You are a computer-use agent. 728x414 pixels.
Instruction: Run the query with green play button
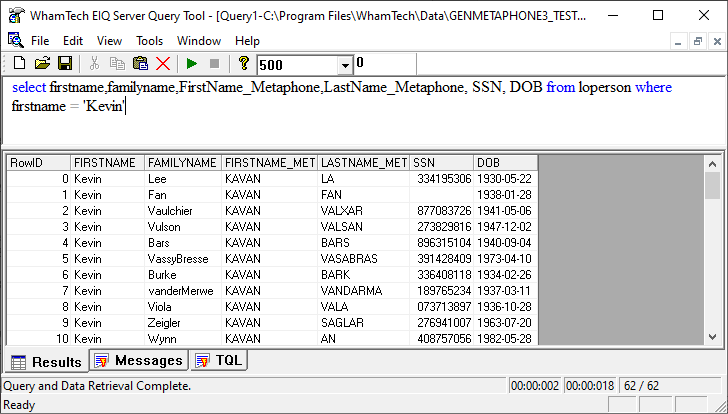[x=192, y=64]
